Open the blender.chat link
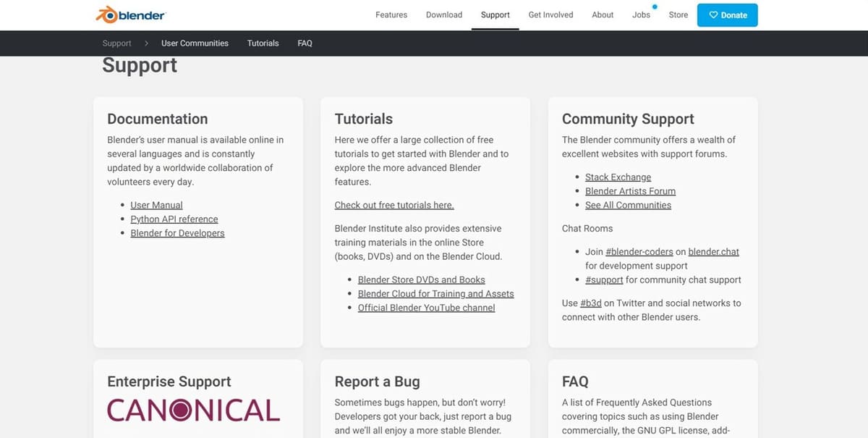This screenshot has width=868, height=438. click(x=714, y=252)
